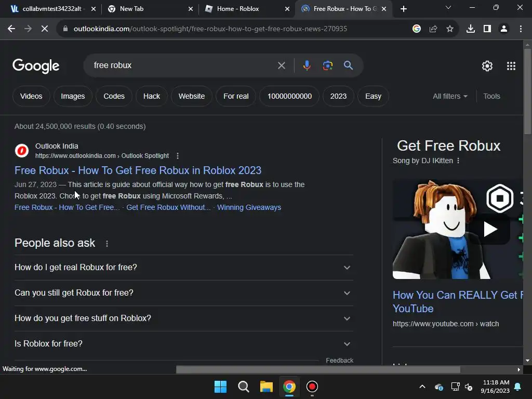This screenshot has width=532, height=399.
Task: Open the dots menu next to Song by DJ IKitten
Action: click(458, 161)
